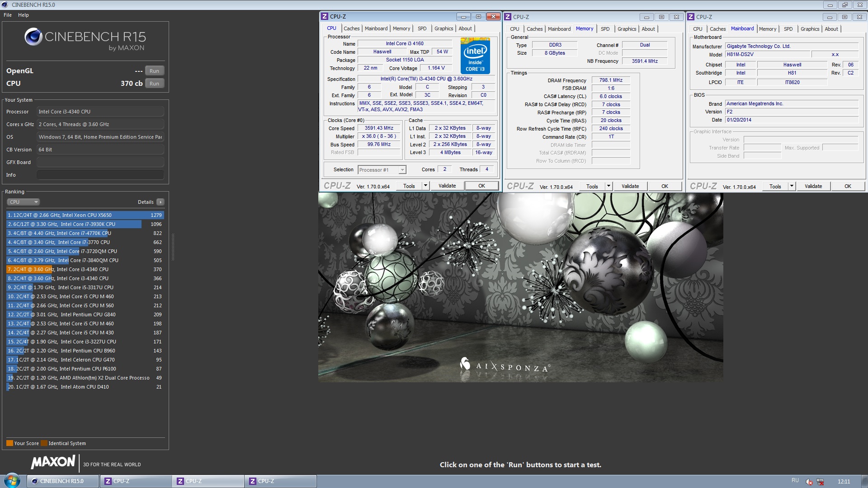
Task: Switch to Caches tab in first CPU-Z window
Action: (x=351, y=28)
